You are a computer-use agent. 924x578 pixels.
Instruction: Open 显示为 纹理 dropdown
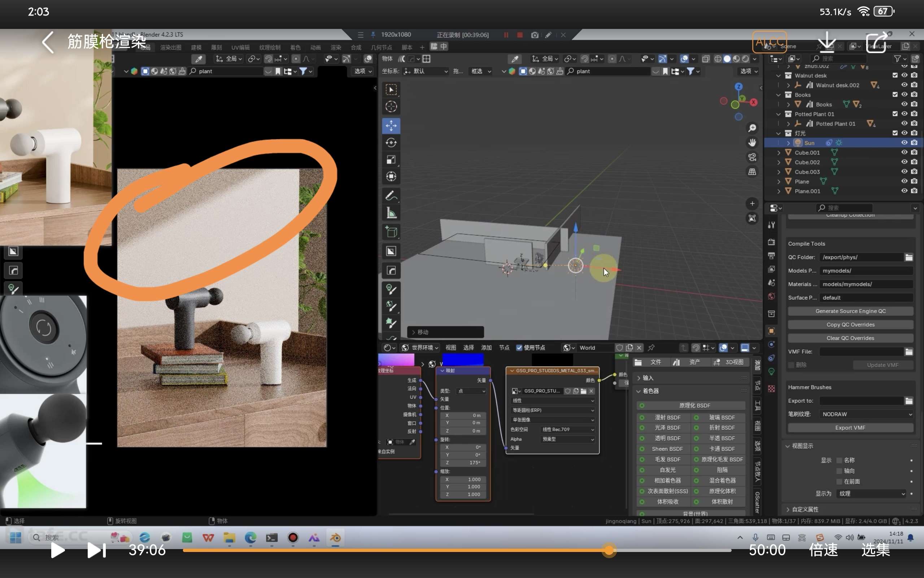(871, 493)
